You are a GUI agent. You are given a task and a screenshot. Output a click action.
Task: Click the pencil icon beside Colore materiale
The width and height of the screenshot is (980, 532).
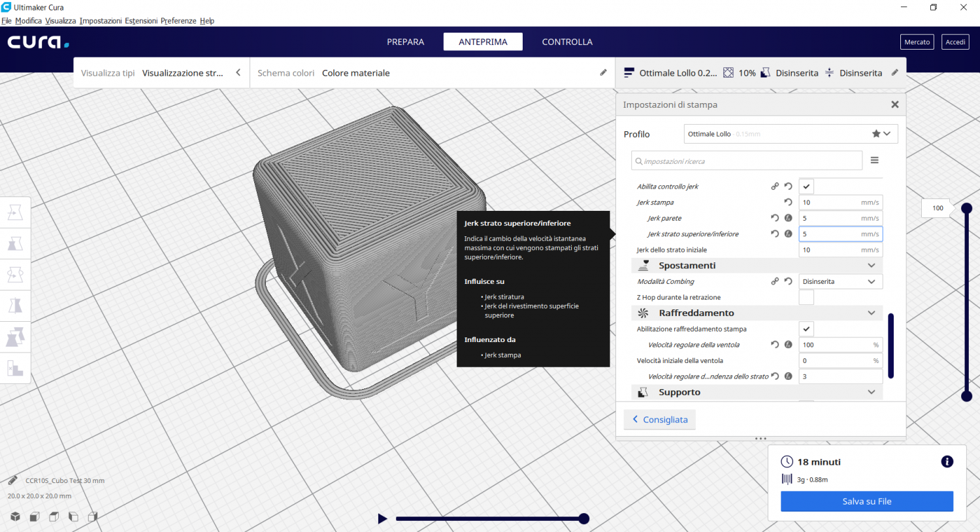[x=603, y=72]
